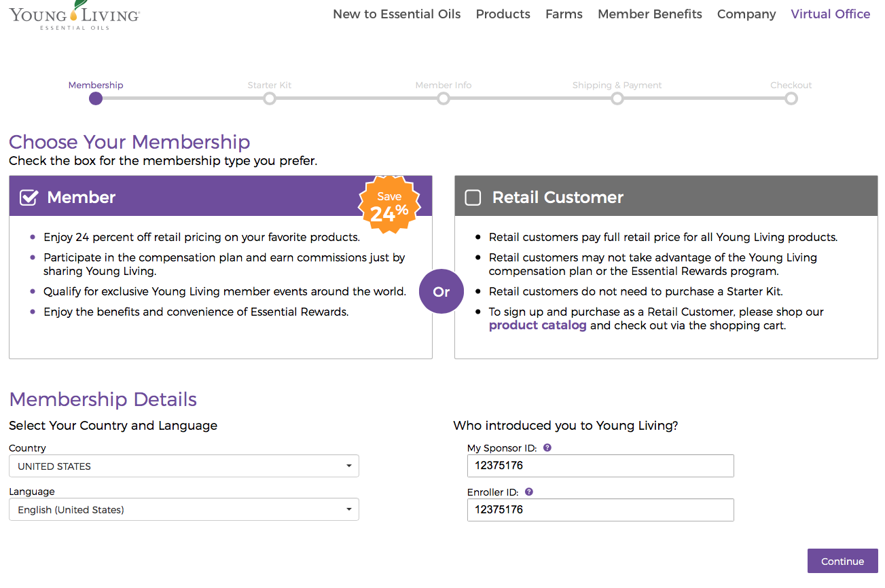Open the Products menu
885x588 pixels.
(503, 14)
